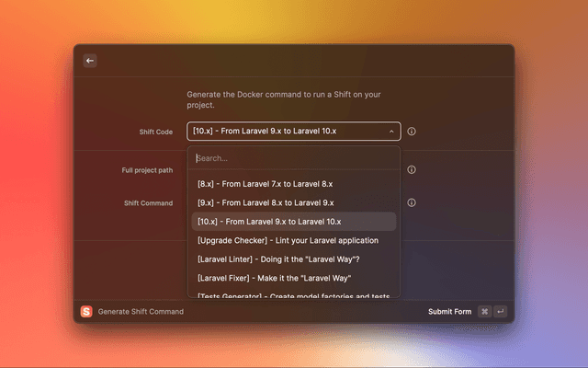Click the back arrow button
This screenshot has width=588, height=368.
pyautogui.click(x=90, y=61)
